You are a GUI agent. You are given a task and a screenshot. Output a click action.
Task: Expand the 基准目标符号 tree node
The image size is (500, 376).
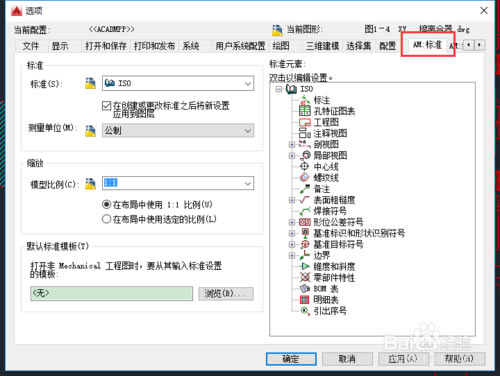coord(292,244)
